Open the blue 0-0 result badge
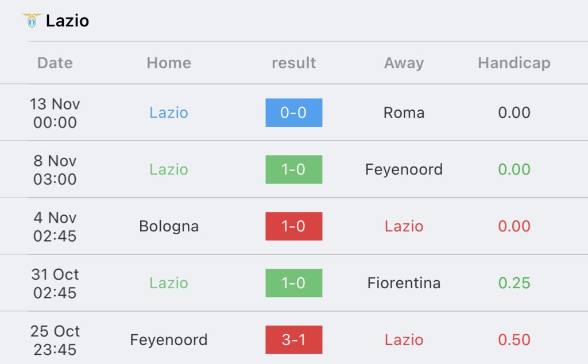The image size is (588, 364). click(x=293, y=113)
